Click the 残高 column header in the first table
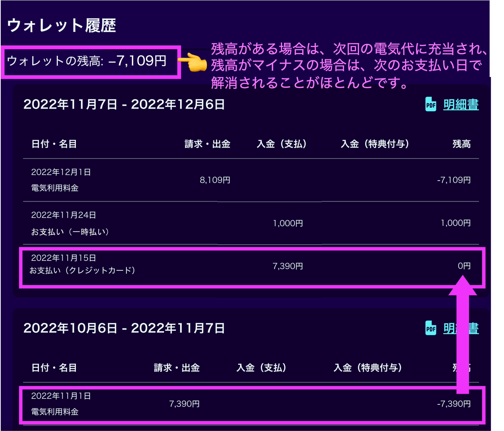 pyautogui.click(x=461, y=144)
